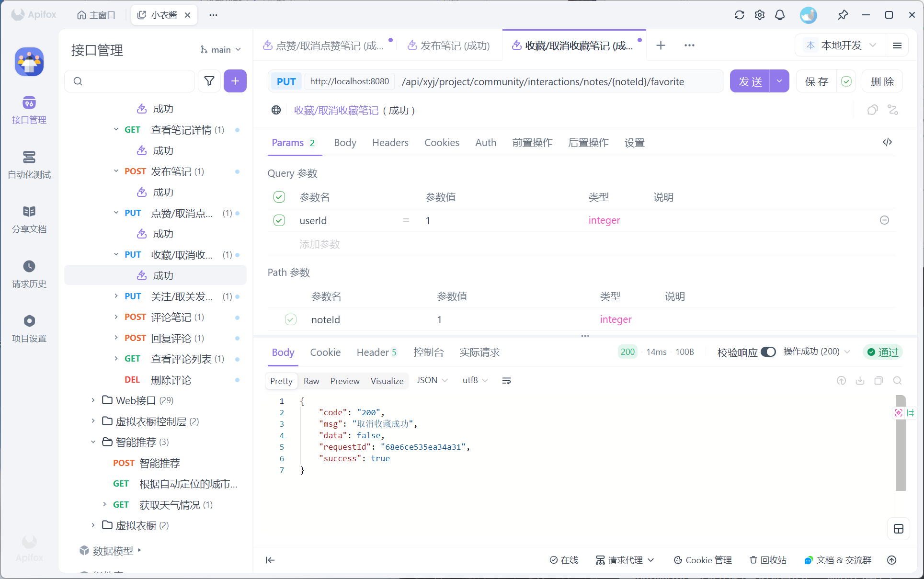This screenshot has height=579, width=924.
Task: Toggle the 校验响应 switch
Action: pyautogui.click(x=768, y=352)
